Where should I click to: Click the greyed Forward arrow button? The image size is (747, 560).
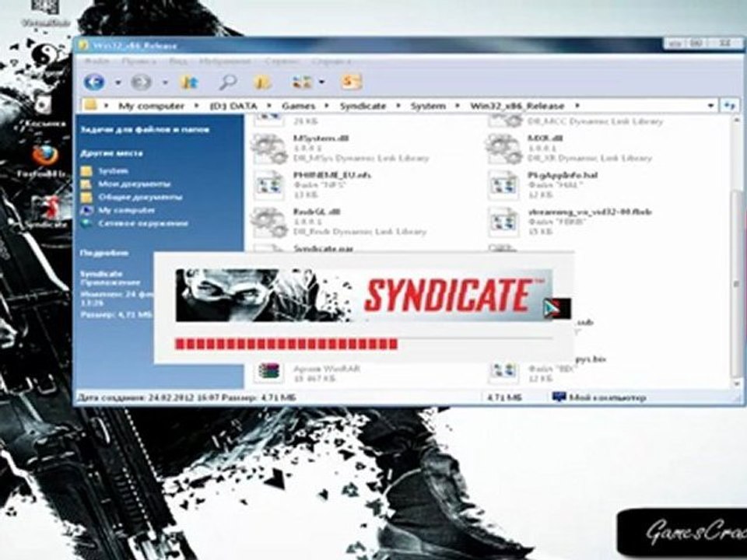click(x=141, y=82)
